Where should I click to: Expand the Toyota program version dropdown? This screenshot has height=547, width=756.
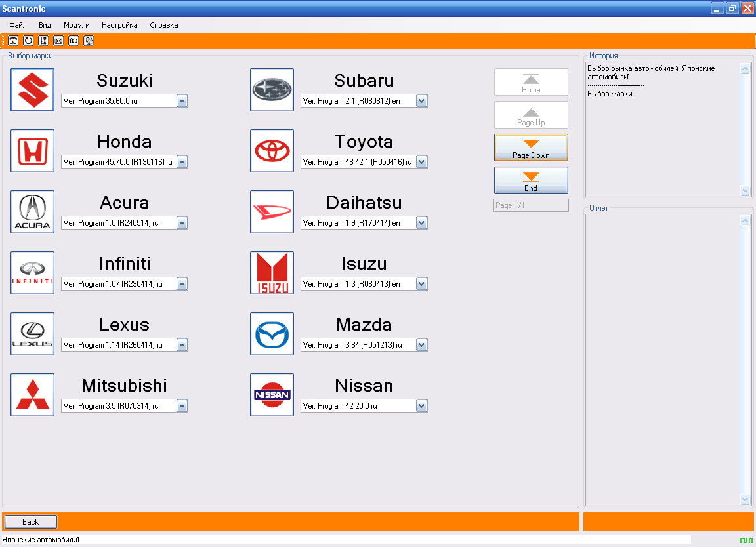coord(421,162)
